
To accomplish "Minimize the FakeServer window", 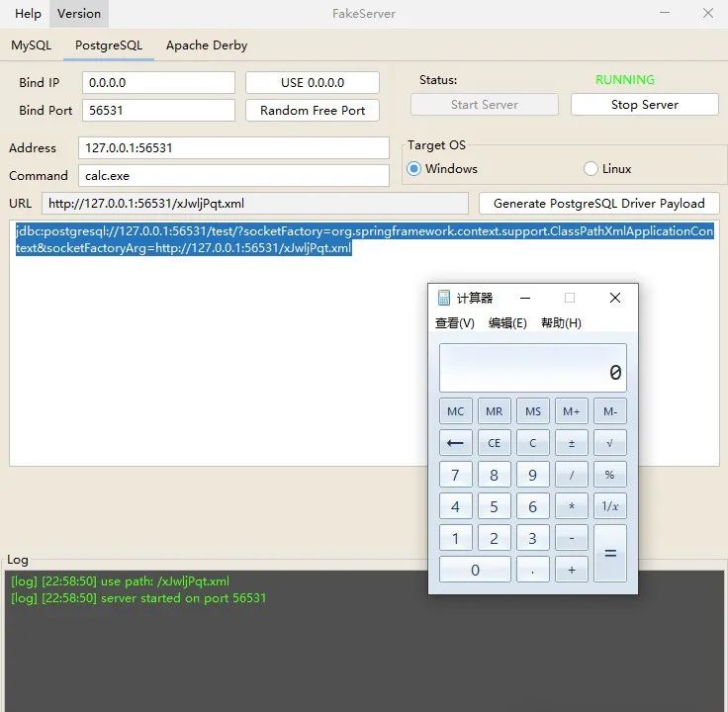I will click(x=665, y=13).
